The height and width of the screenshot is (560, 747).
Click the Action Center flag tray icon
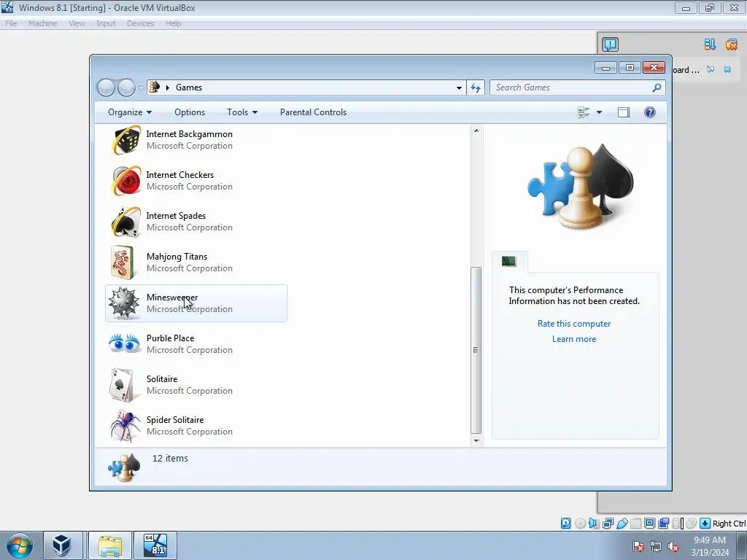[x=638, y=547]
